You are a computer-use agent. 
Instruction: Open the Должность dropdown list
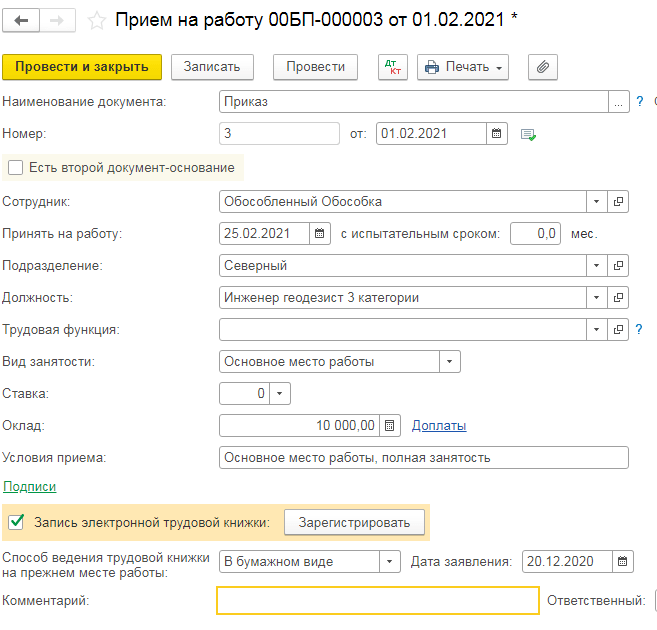click(597, 298)
